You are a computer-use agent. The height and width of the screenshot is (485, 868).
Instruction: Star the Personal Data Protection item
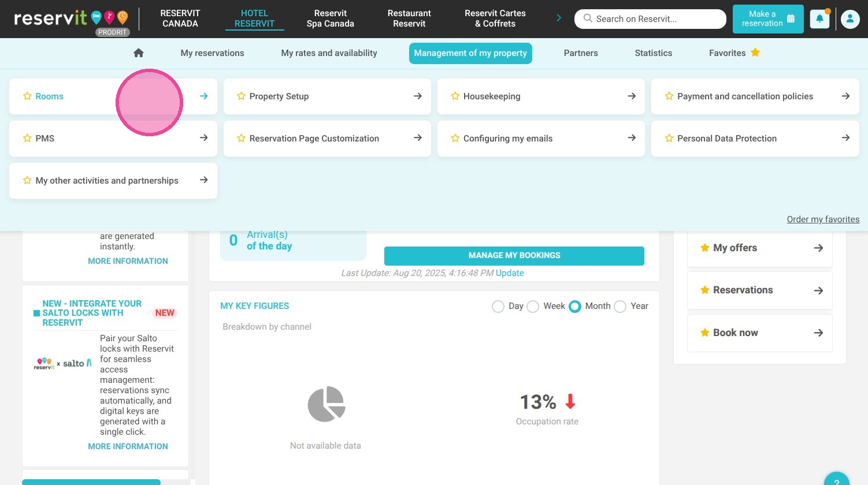(669, 138)
